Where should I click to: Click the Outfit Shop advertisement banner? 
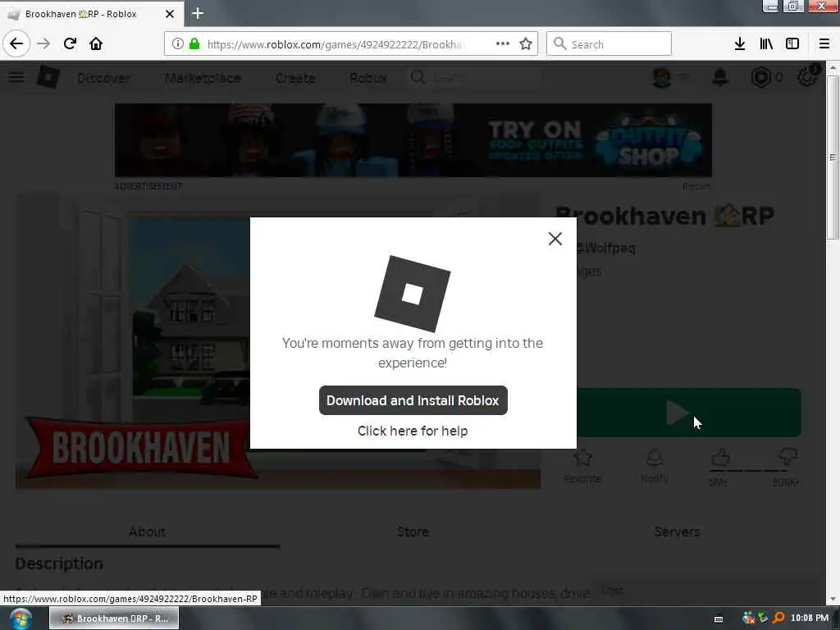413,139
